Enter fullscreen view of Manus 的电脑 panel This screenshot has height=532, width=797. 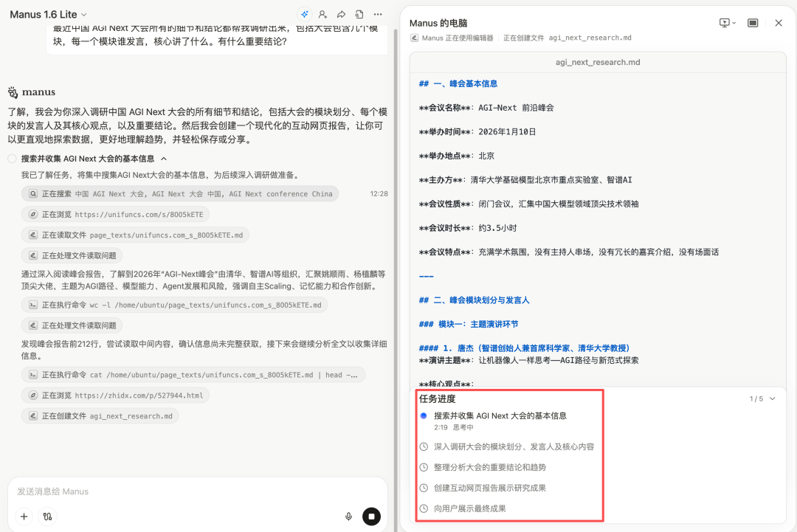click(x=753, y=23)
